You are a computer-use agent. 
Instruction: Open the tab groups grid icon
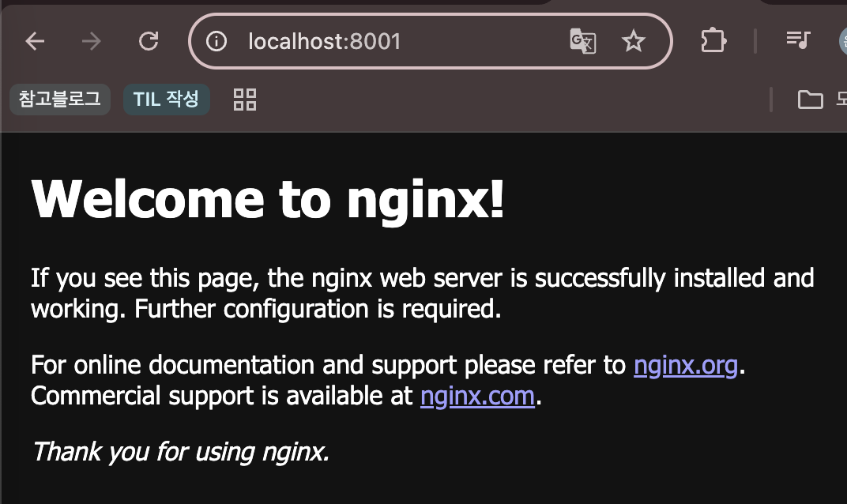(245, 100)
